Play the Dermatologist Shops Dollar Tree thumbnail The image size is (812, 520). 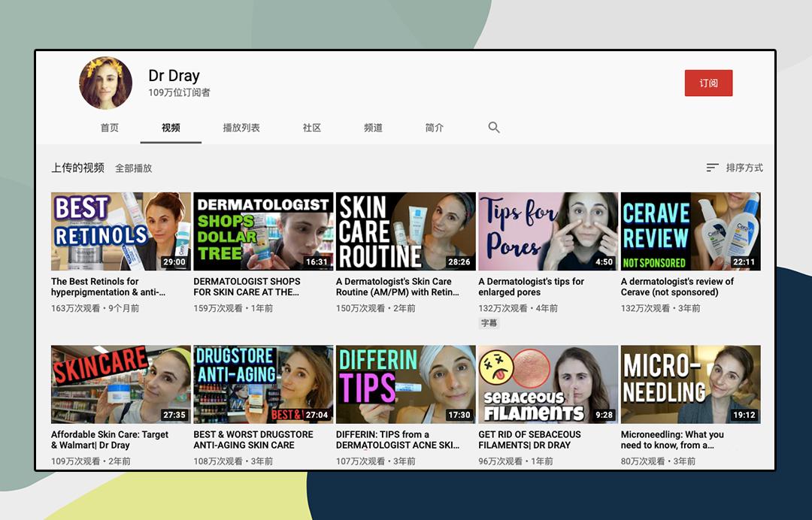[x=264, y=231]
